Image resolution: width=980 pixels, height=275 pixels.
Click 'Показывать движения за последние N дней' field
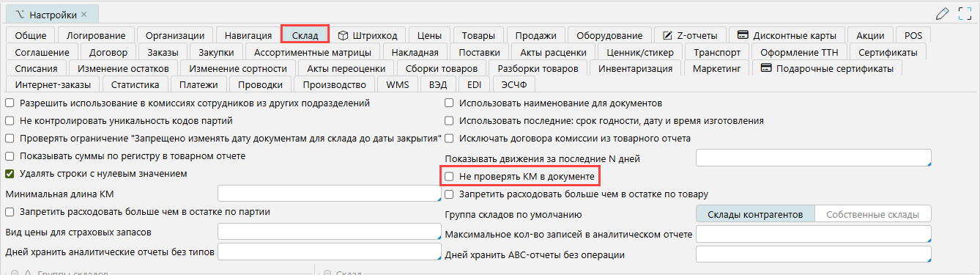814,158
